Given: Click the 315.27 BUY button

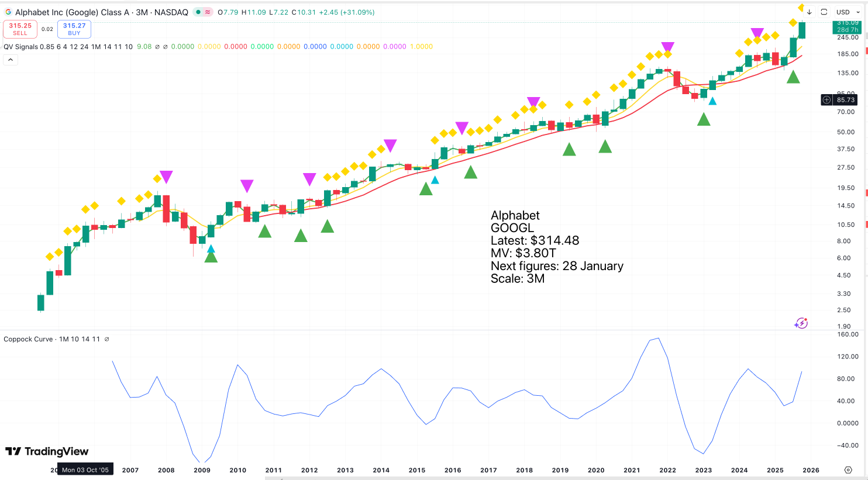Looking at the screenshot, I should tap(74, 29).
